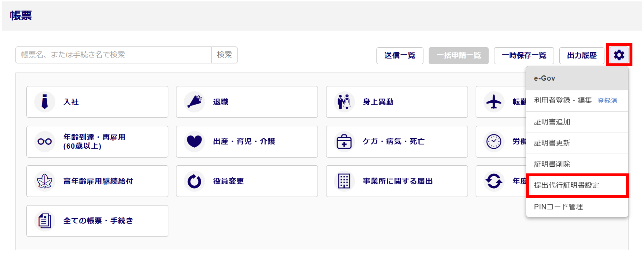Click the wedding couple icon for 身上異動
This screenshot has width=644, height=259.
coord(344,102)
